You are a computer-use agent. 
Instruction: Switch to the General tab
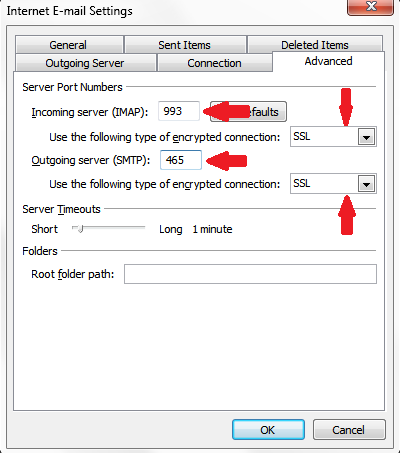[69, 45]
